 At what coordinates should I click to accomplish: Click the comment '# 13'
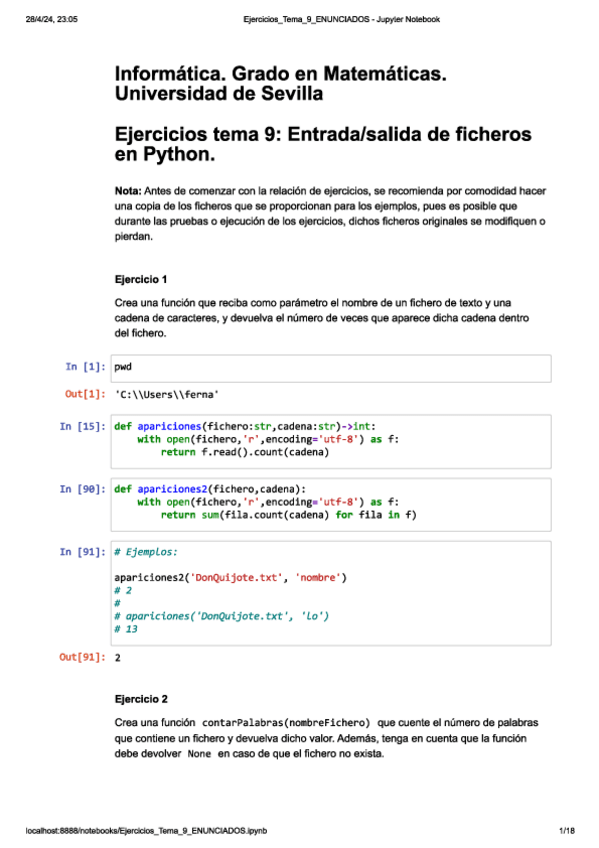tap(126, 629)
